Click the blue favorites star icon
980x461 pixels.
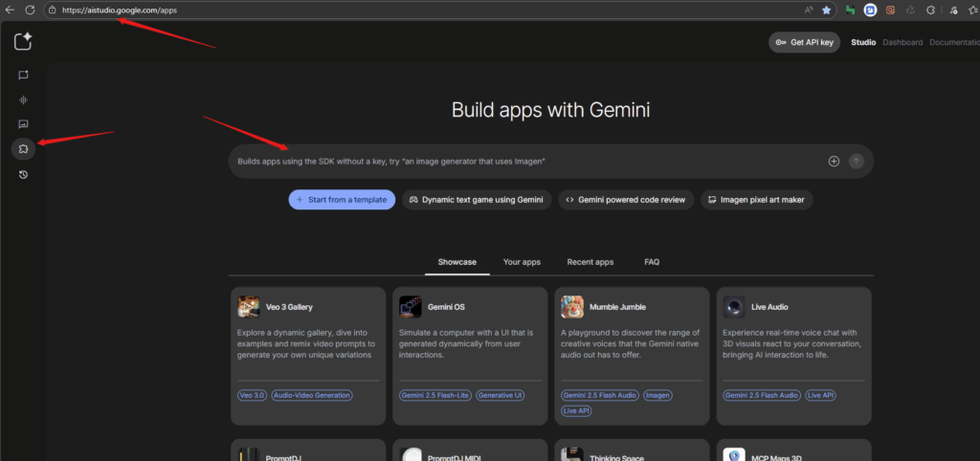click(x=826, y=10)
